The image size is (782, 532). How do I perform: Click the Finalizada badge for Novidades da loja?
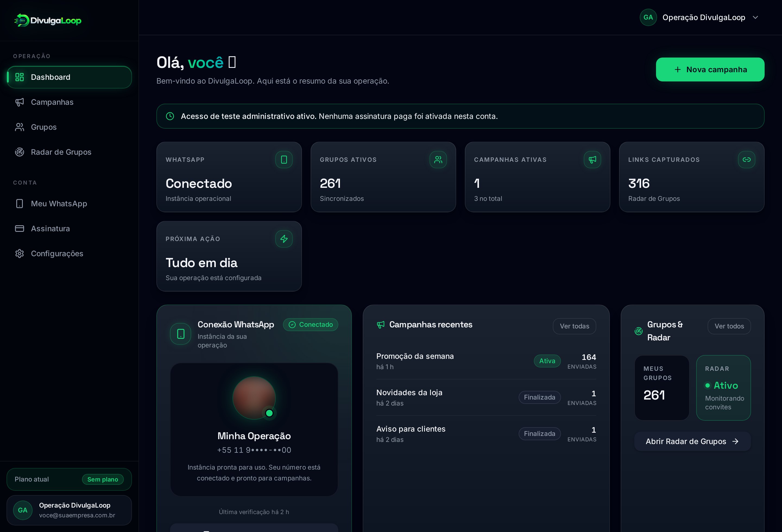(x=540, y=397)
